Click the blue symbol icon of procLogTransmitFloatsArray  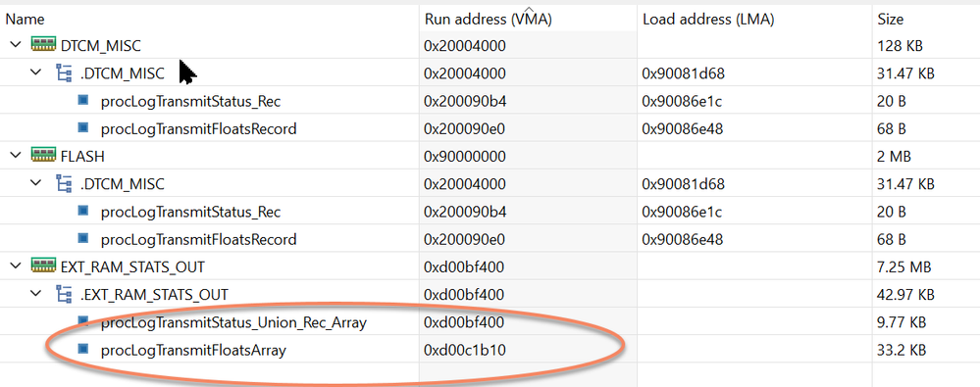pyautogui.click(x=82, y=349)
